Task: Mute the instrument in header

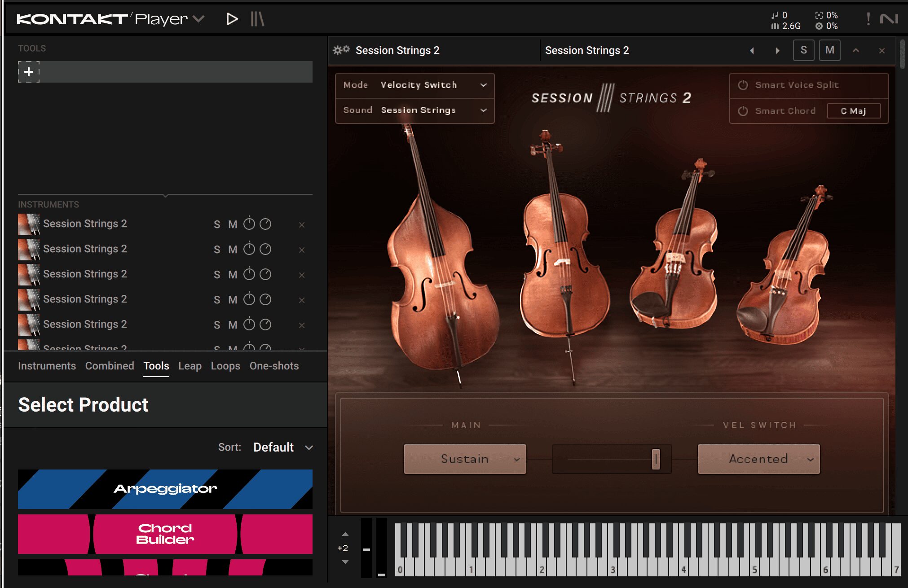Action: pos(830,50)
